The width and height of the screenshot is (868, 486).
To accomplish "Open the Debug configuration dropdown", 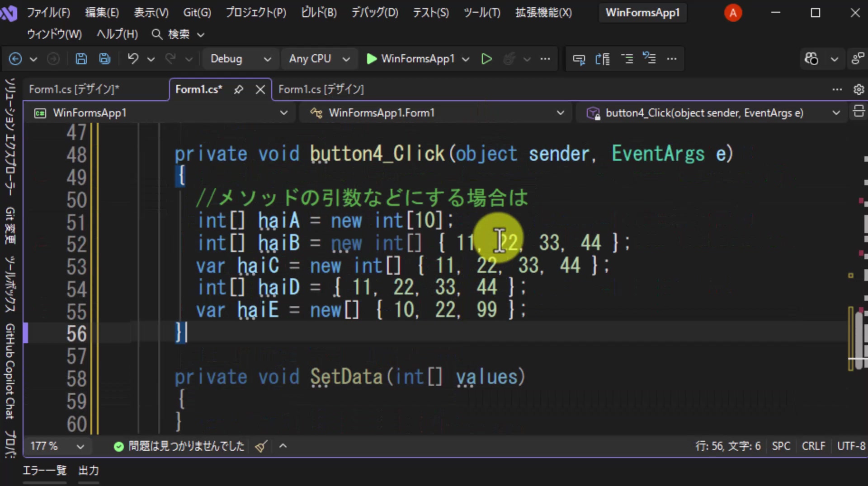I will (x=241, y=59).
